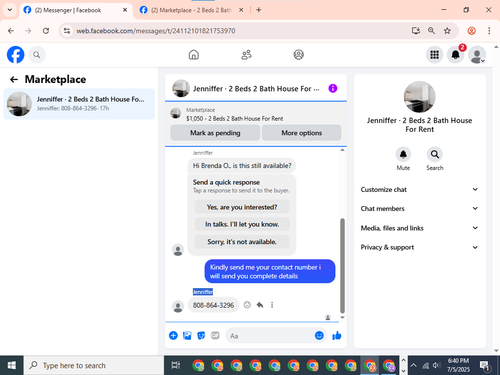Image resolution: width=500 pixels, height=375 pixels.
Task: Open the taskbar volume icon
Action: pyautogui.click(x=436, y=365)
